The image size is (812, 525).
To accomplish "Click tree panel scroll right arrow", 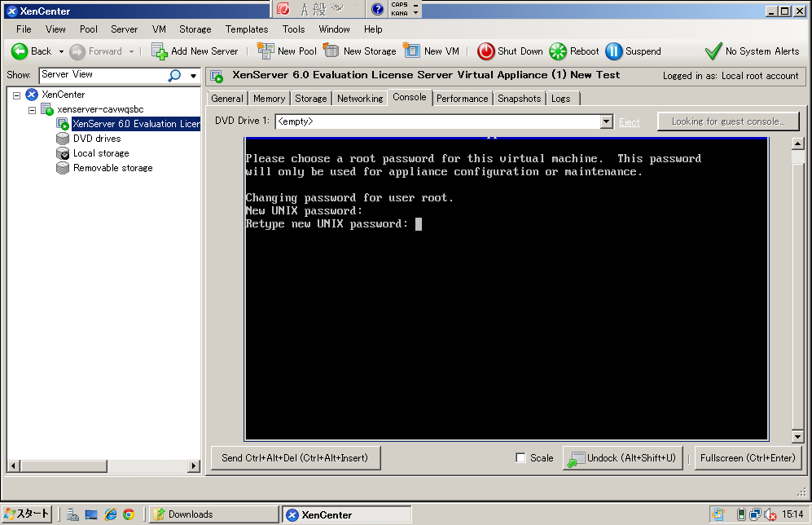I will 194,466.
